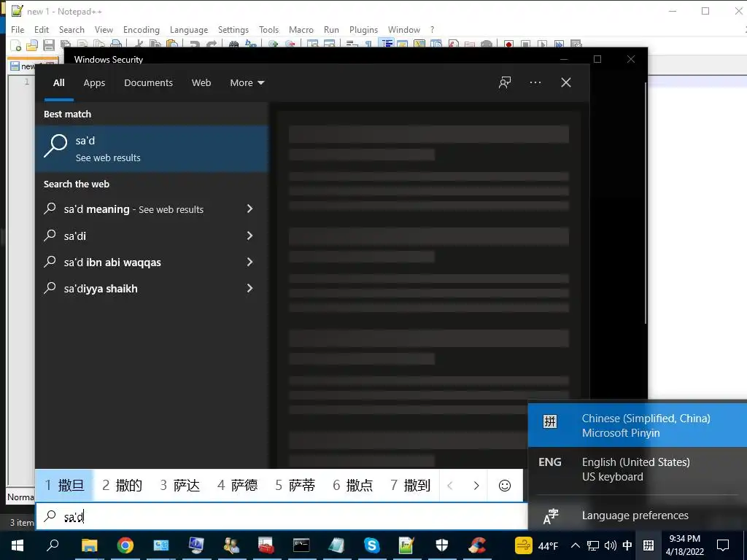This screenshot has width=747, height=560.
Task: Open Windows Security shield on taskbar
Action: tap(441, 545)
